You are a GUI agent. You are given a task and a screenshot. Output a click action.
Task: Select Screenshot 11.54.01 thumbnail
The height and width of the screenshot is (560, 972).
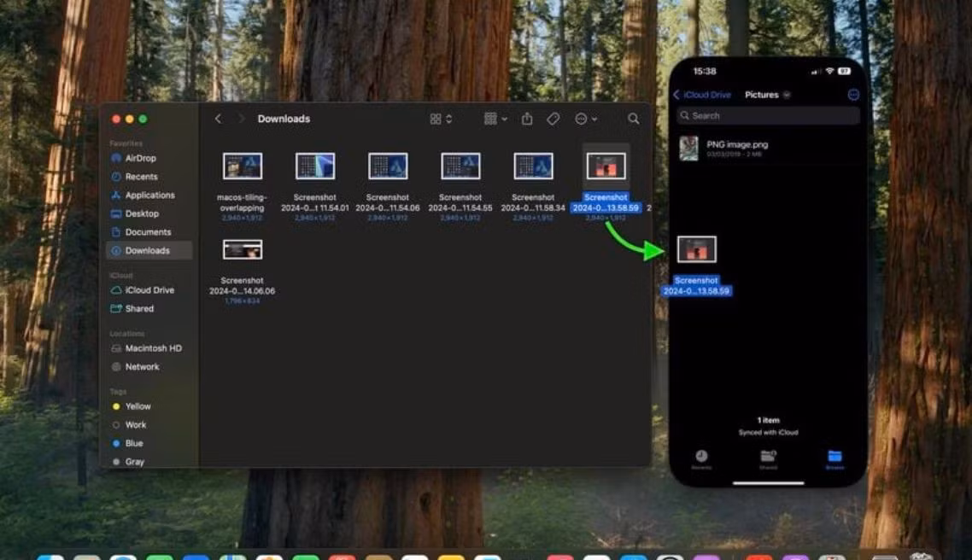tap(315, 166)
